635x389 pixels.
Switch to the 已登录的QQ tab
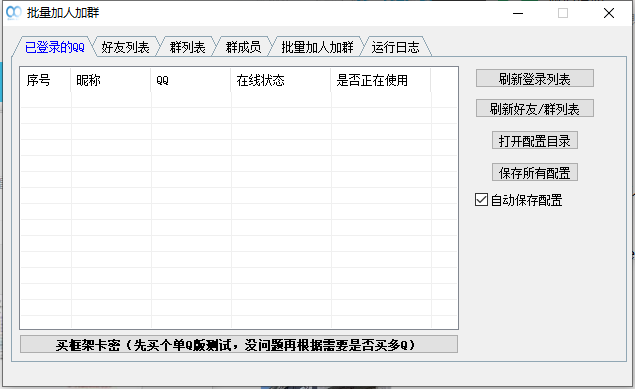click(x=55, y=47)
